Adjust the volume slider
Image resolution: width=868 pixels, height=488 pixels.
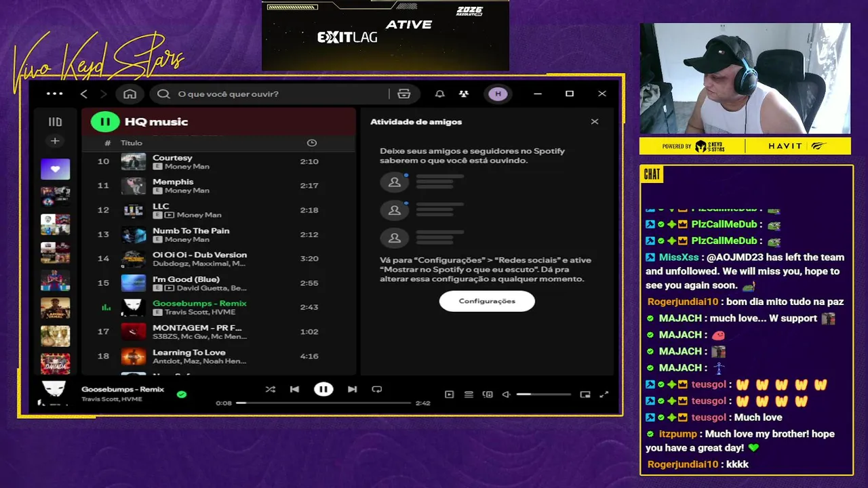(x=543, y=394)
